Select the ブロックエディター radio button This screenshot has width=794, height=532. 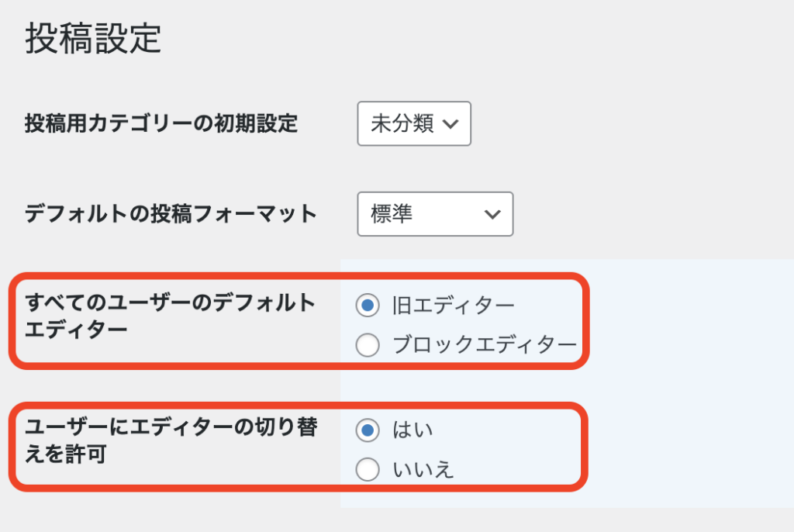click(x=368, y=344)
